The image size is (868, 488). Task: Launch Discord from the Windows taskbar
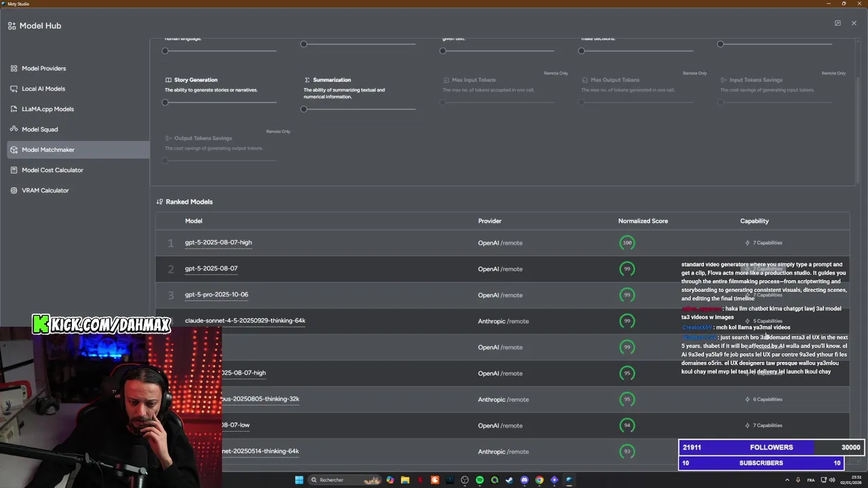tap(524, 480)
